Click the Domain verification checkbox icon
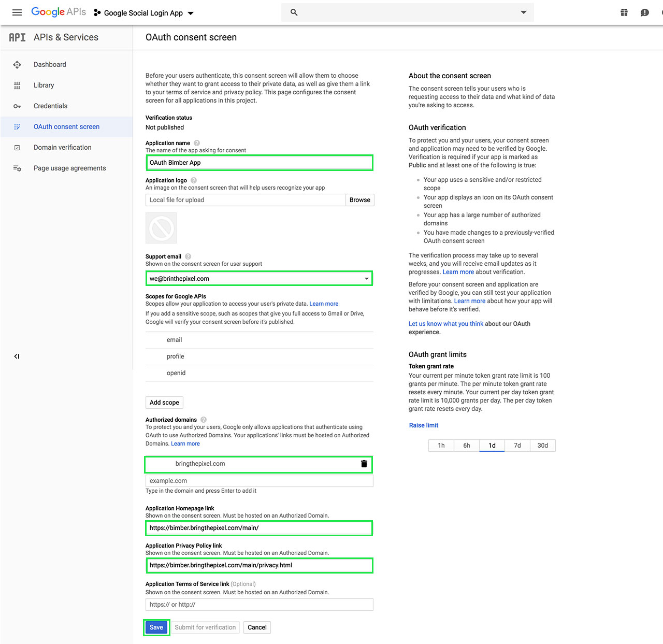This screenshot has height=644, width=663. click(x=17, y=148)
